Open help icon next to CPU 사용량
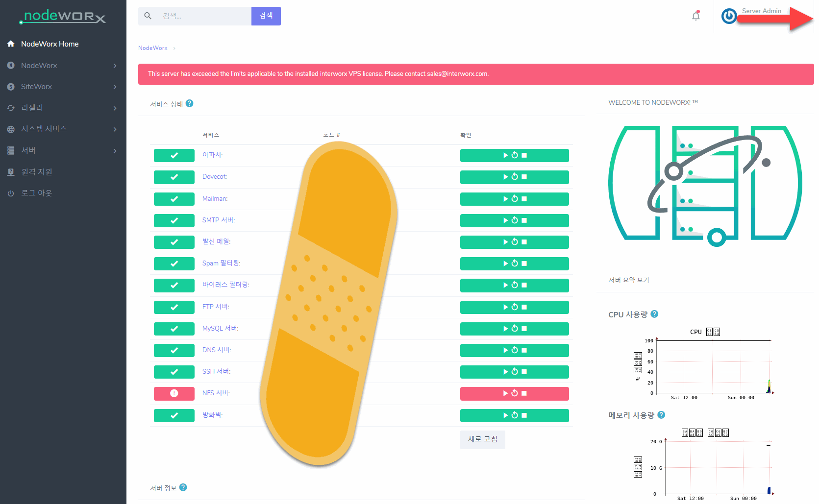Viewport: 819px width, 504px height. coord(654,314)
